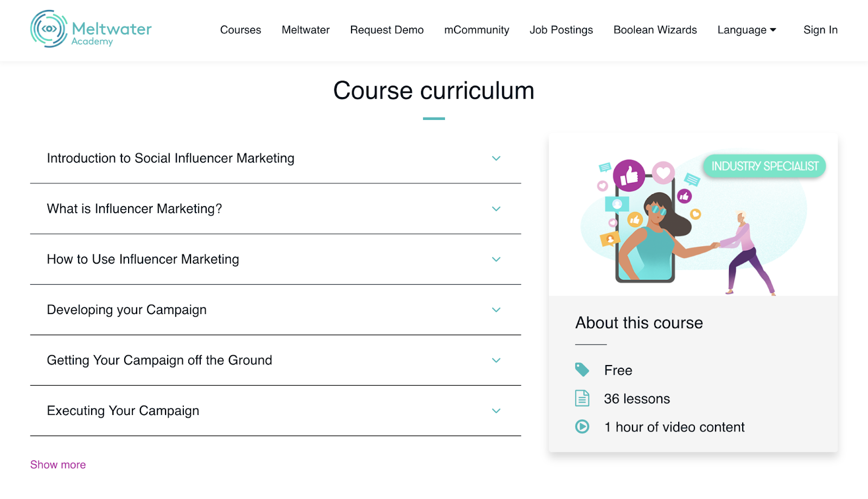Open the Job Postings menu item
Screen dimensions: 868x499
561,30
